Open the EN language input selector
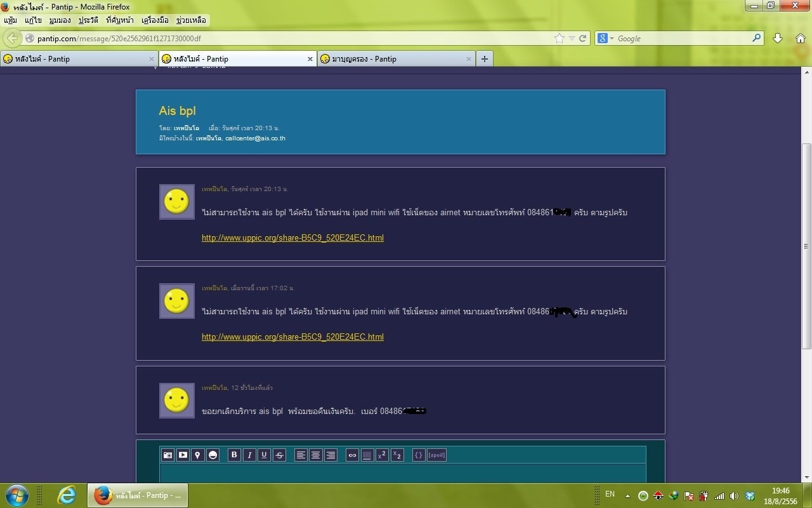The height and width of the screenshot is (508, 812). [x=610, y=494]
